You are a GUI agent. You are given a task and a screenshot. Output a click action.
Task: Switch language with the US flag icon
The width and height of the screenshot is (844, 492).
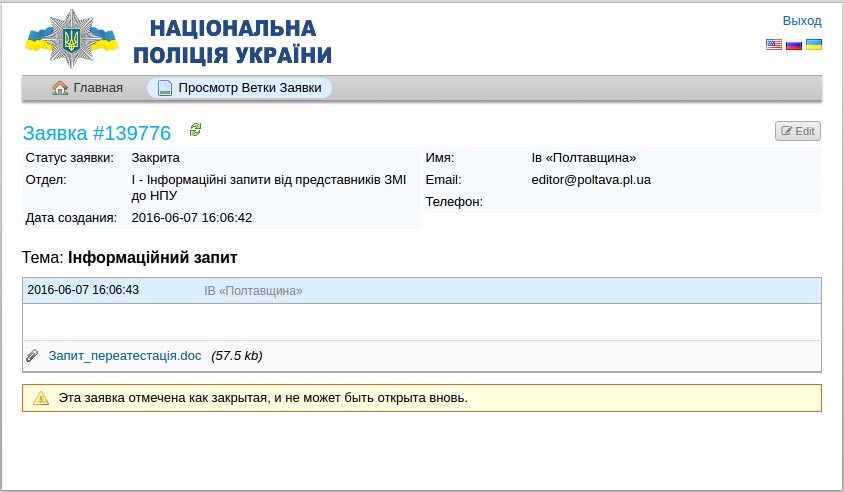click(774, 45)
